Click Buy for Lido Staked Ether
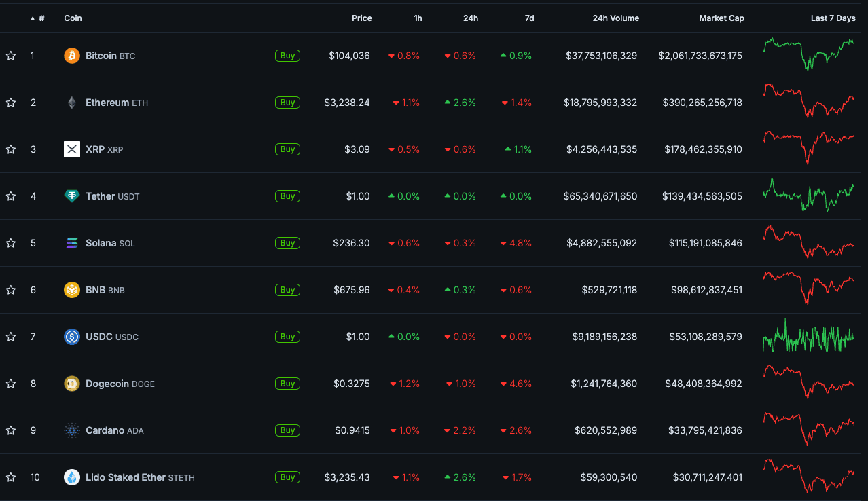Screen dimensions: 868x501 pyautogui.click(x=287, y=477)
